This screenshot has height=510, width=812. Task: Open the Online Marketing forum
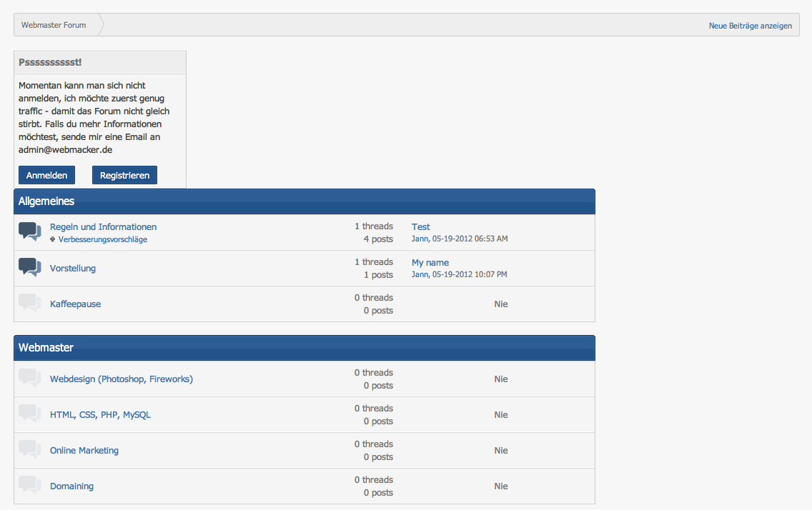click(x=84, y=450)
